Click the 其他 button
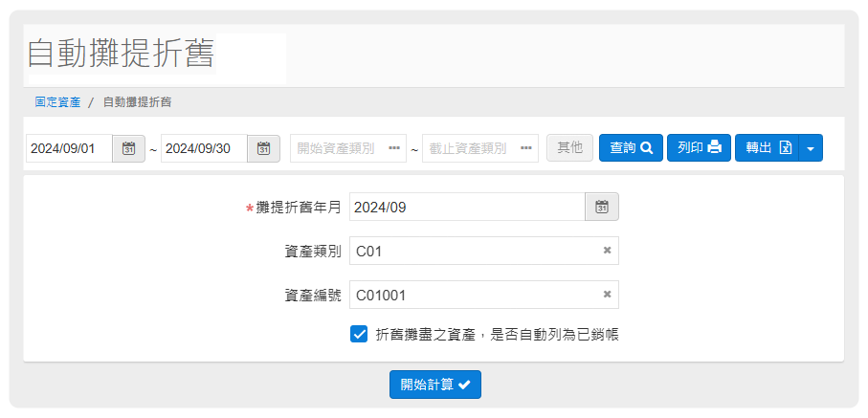868x418 pixels. tap(569, 148)
